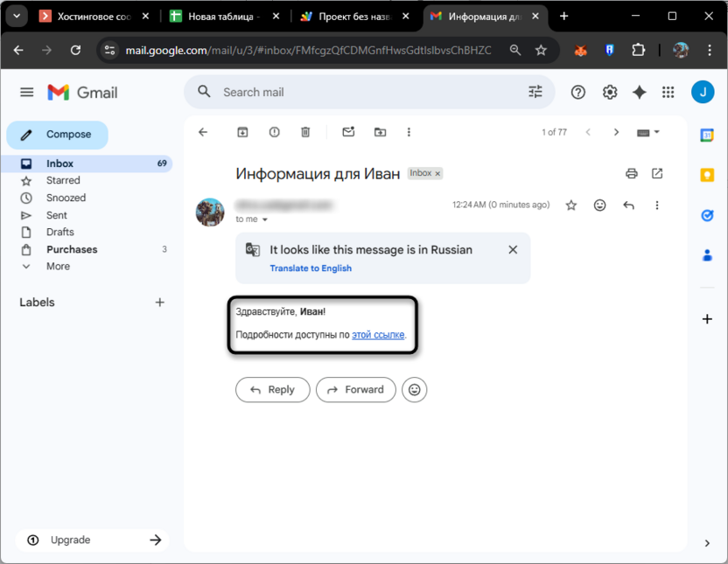
Task: Mark the message as unread
Action: pyautogui.click(x=348, y=131)
